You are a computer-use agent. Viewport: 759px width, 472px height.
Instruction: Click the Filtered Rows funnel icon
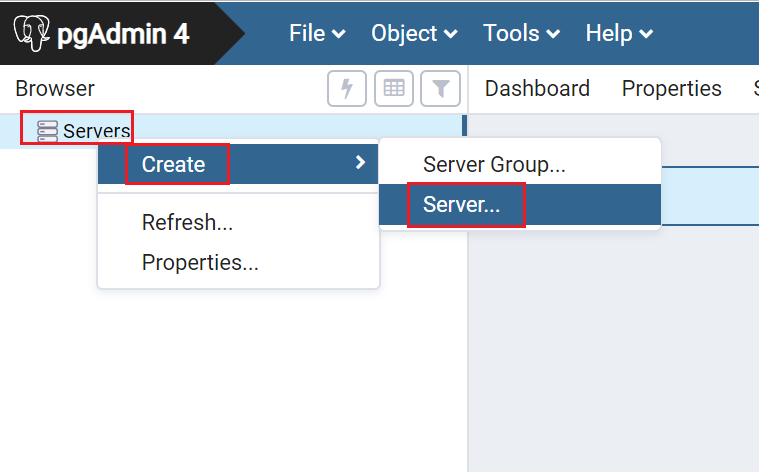tap(440, 88)
